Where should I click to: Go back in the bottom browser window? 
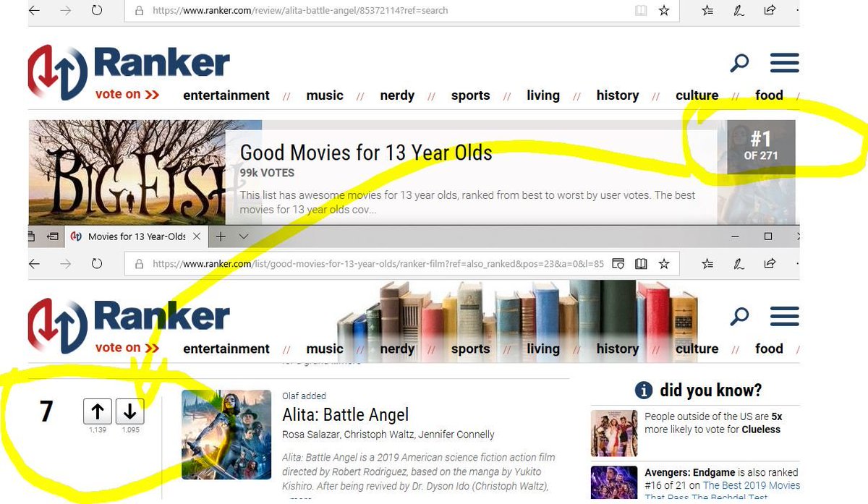click(x=33, y=264)
